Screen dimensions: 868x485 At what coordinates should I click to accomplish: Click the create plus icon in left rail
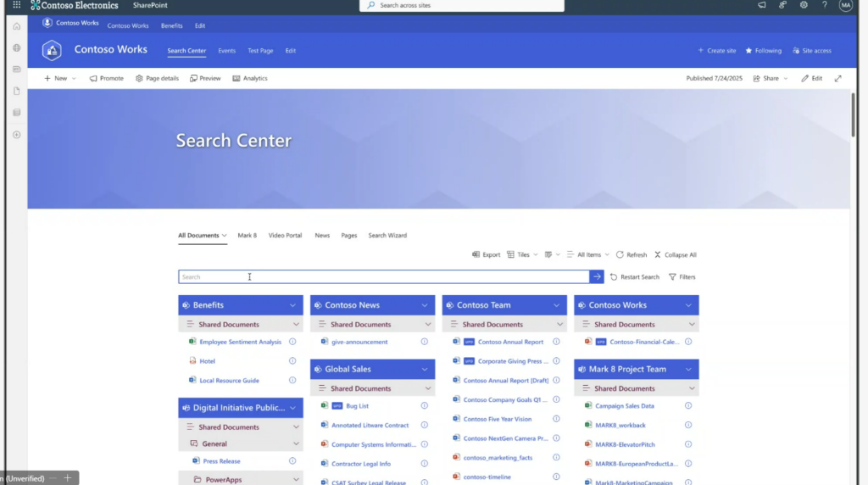pos(17,135)
